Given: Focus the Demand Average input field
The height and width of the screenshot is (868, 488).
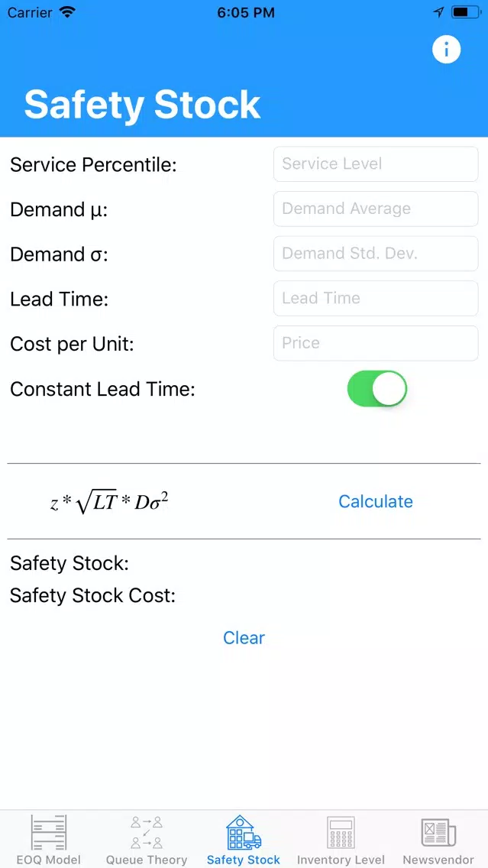Looking at the screenshot, I should [x=376, y=209].
